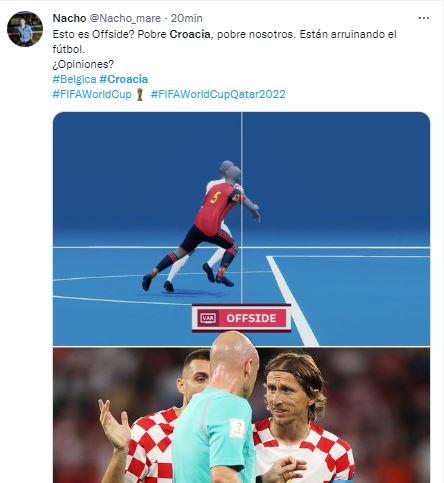Open the #FIFAWorldCup hashtag
444x483 pixels.
click(92, 94)
